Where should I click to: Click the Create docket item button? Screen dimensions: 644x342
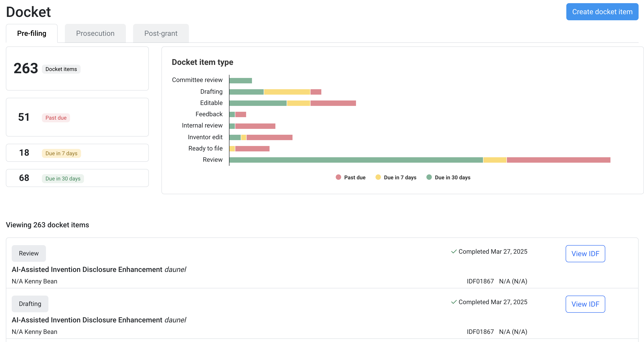[x=602, y=12]
